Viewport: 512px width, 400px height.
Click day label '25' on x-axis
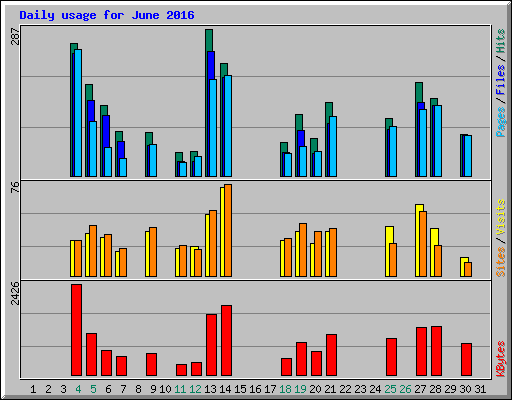coord(390,389)
